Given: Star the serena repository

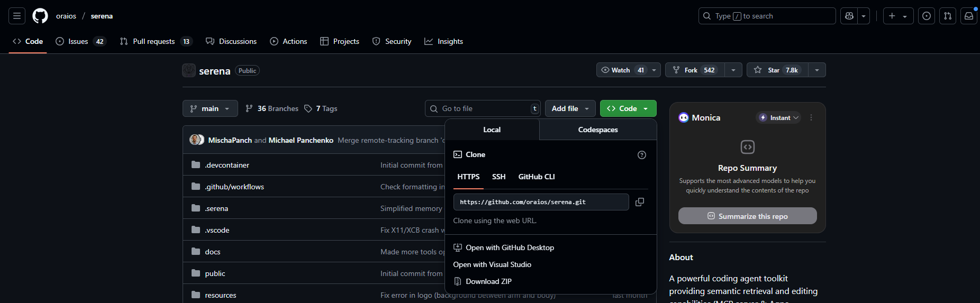Looking at the screenshot, I should point(777,70).
